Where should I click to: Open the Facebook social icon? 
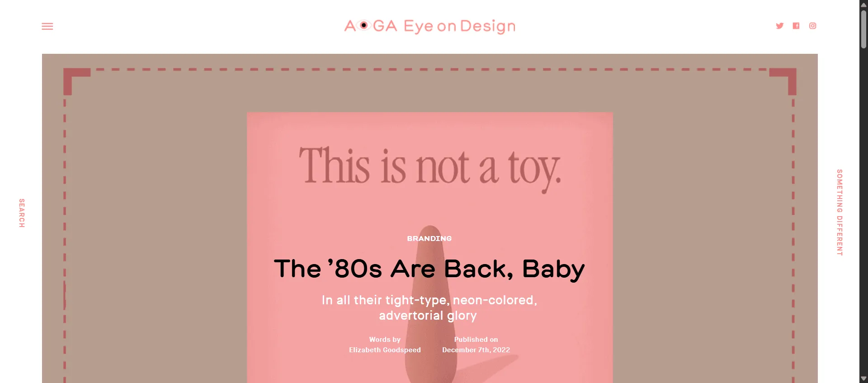796,26
